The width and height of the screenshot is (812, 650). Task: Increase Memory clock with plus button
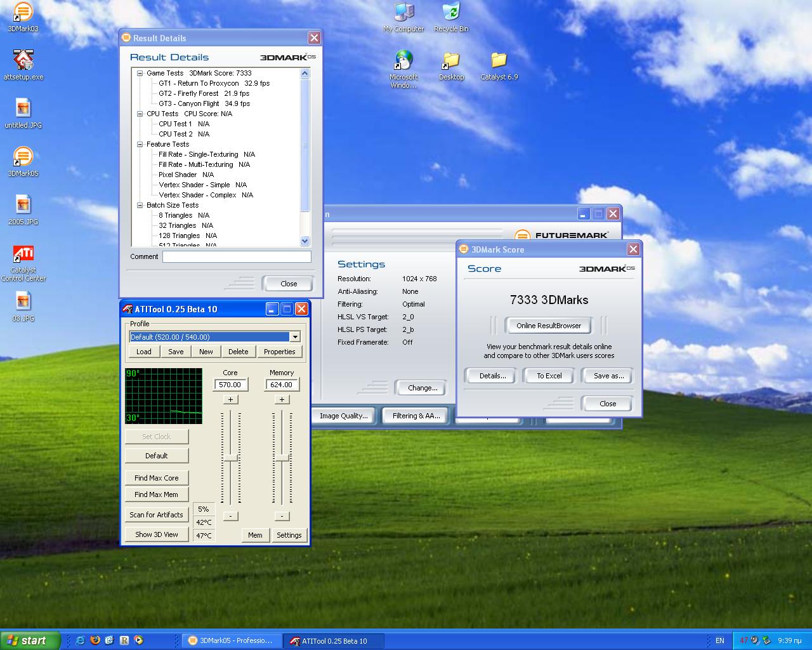[x=282, y=399]
